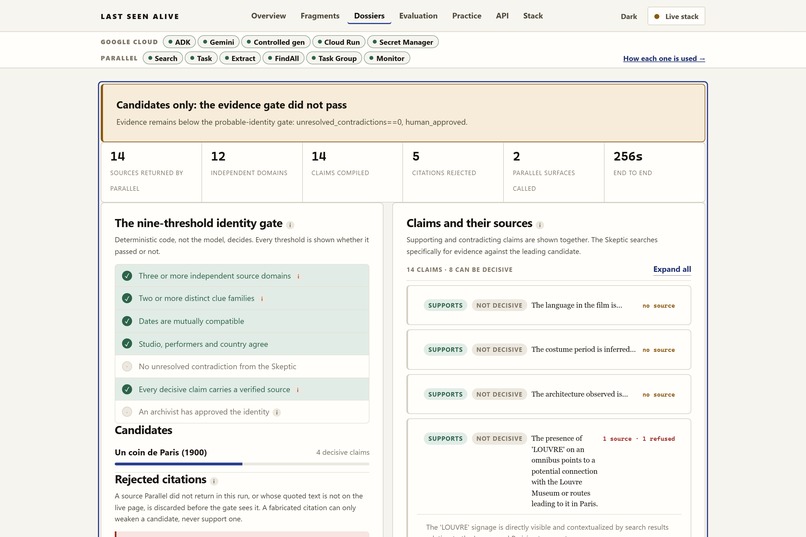
Task: Switch to the Stack tab
Action: point(533,16)
